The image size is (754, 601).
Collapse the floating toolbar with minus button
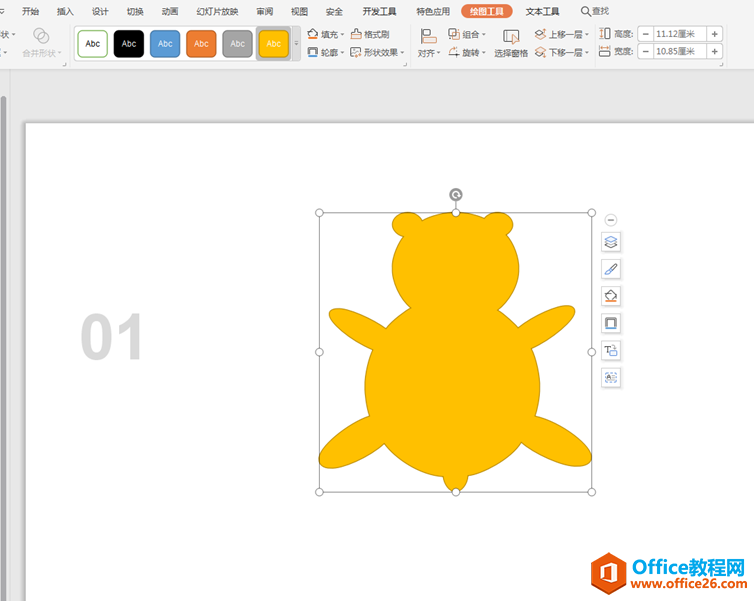pos(611,220)
